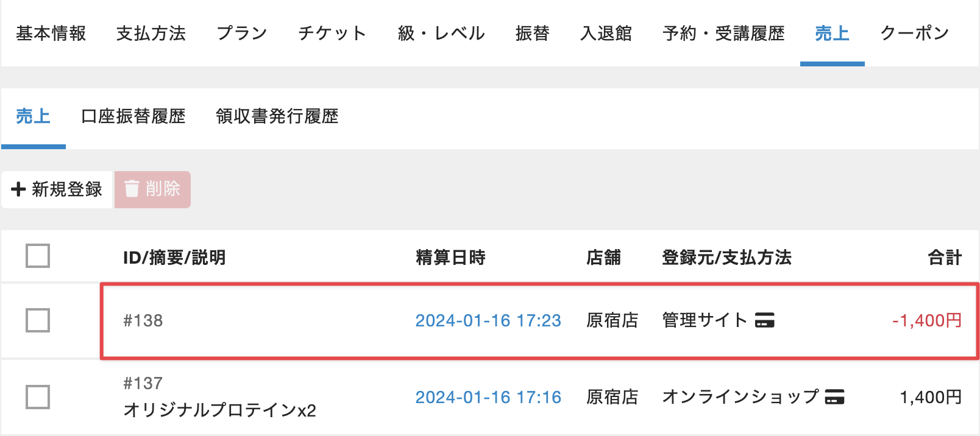Open the 口座振替履歴 sub-tab

(133, 116)
